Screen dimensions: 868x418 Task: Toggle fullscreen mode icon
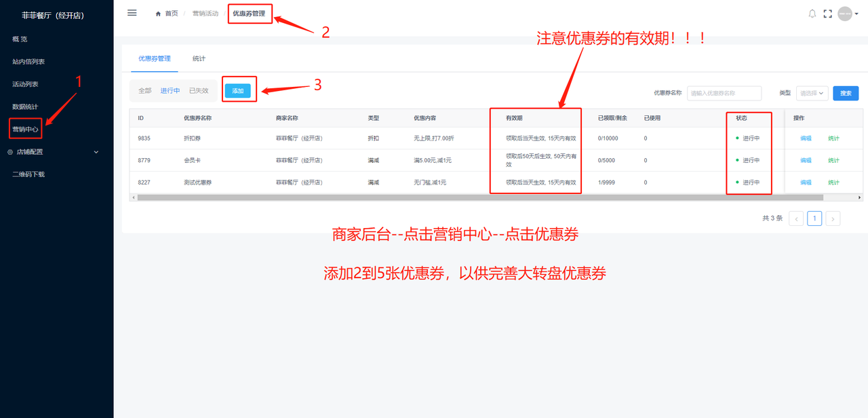827,14
